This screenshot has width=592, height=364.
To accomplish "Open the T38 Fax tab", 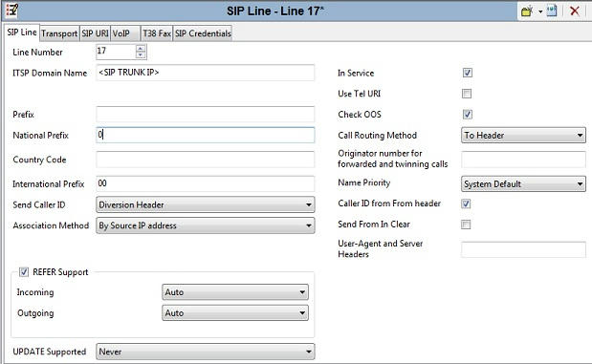I will point(157,33).
